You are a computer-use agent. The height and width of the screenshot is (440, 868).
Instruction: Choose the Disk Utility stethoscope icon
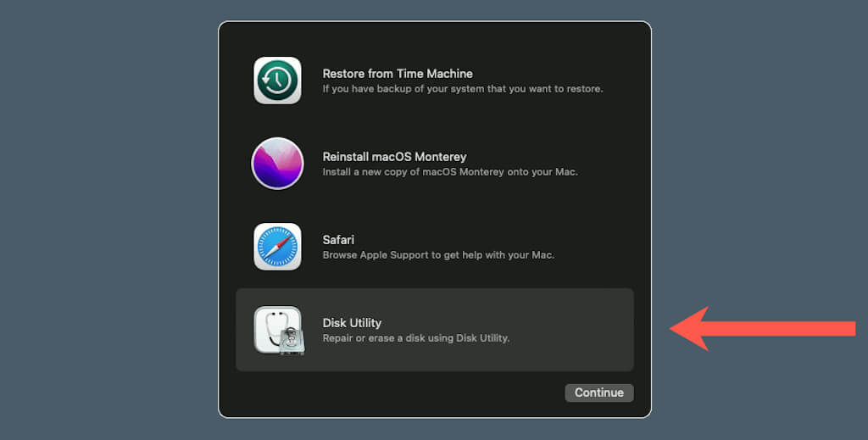[278, 331]
